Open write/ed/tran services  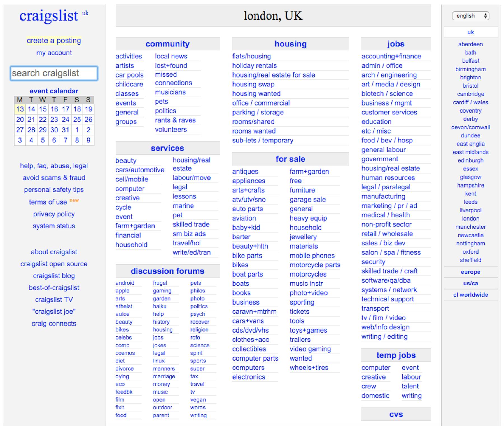pos(192,252)
